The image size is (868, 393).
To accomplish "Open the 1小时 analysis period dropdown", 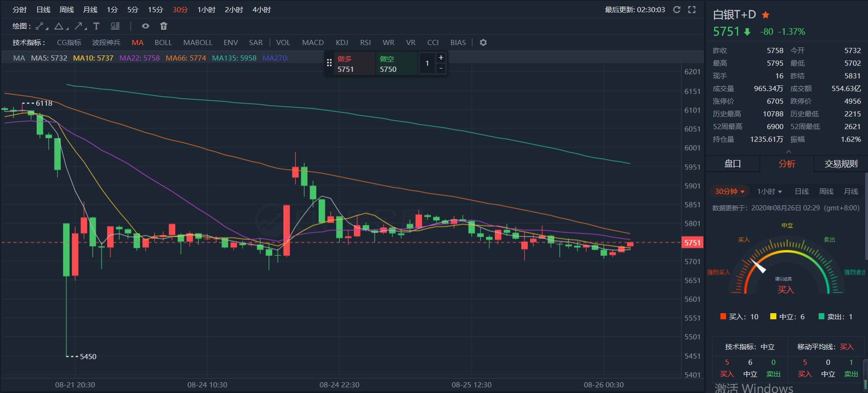I will (x=769, y=191).
